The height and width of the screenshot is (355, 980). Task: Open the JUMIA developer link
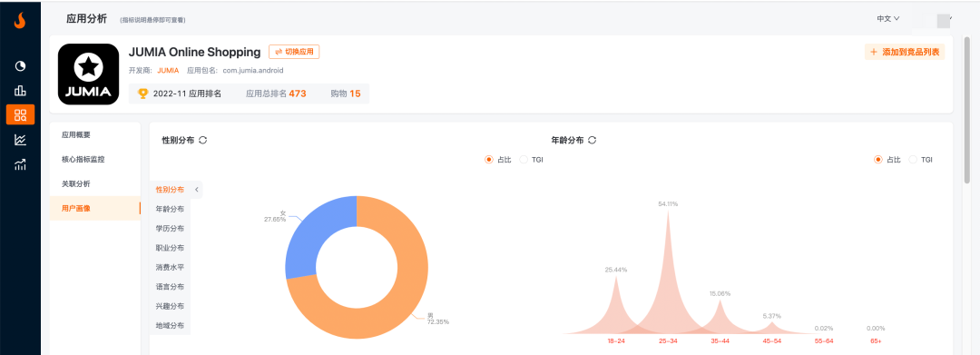click(x=168, y=70)
